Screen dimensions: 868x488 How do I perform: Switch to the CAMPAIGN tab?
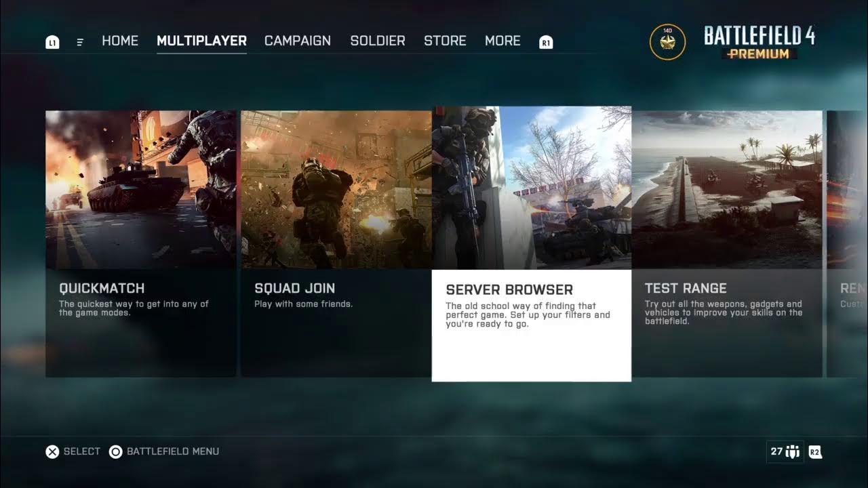[x=298, y=41]
